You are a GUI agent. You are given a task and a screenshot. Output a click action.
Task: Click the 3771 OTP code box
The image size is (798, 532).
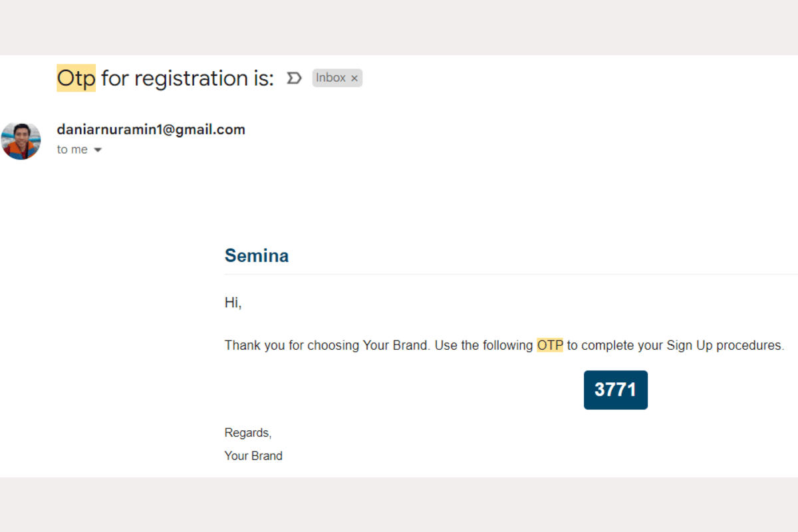point(615,390)
